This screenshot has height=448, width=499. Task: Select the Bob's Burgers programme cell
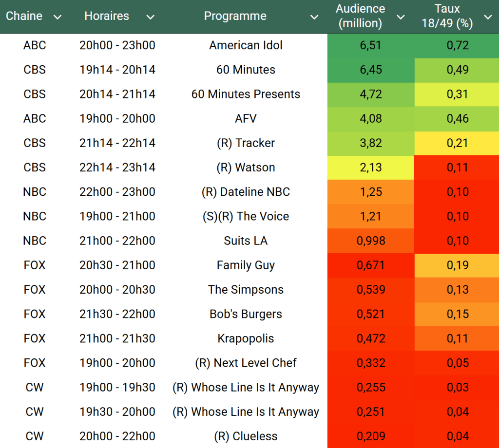(246, 314)
